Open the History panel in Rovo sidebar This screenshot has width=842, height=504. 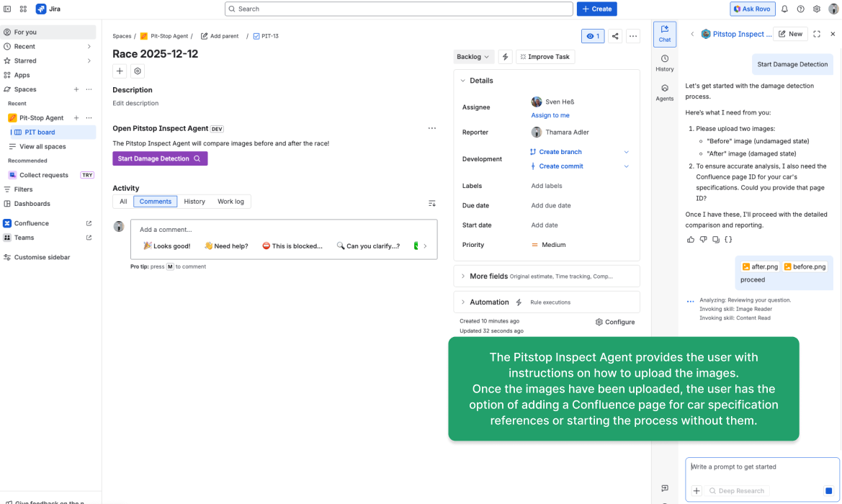(665, 63)
